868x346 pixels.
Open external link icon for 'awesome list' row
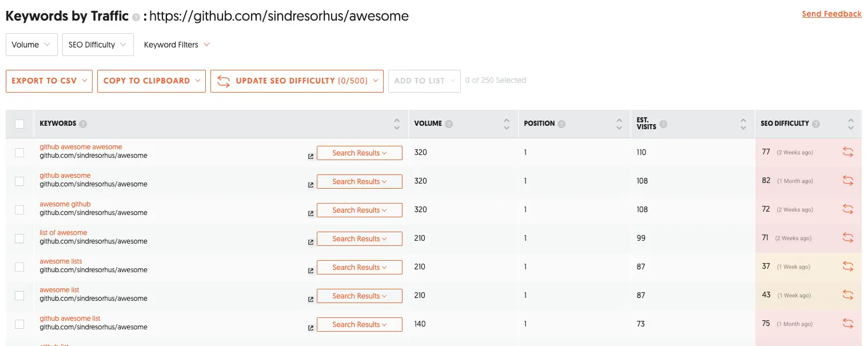point(310,299)
